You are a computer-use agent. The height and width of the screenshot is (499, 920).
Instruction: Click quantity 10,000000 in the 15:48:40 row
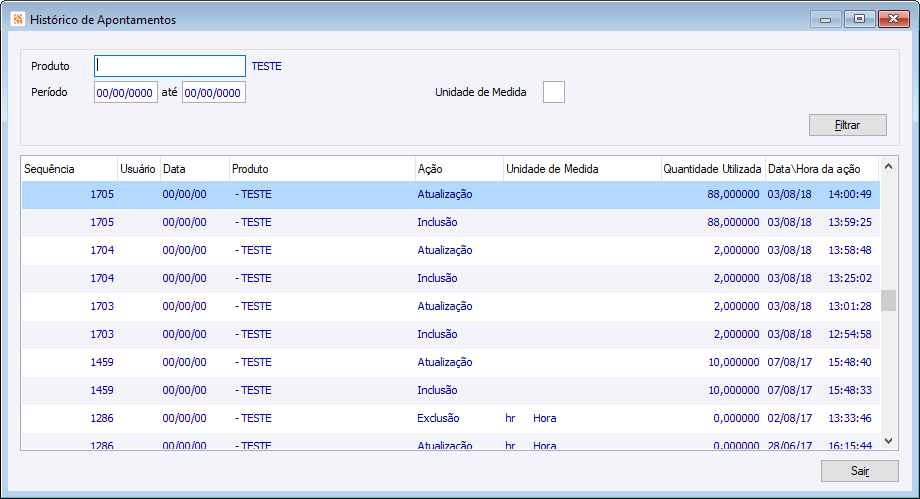click(733, 362)
